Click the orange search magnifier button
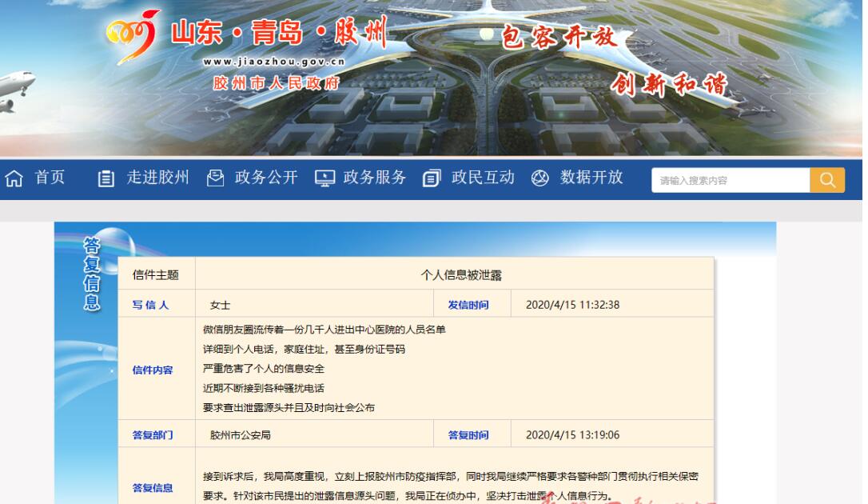 tap(827, 180)
